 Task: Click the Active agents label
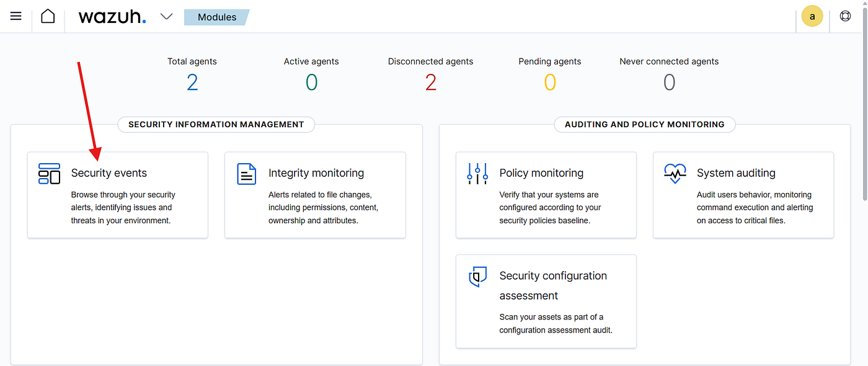(311, 61)
